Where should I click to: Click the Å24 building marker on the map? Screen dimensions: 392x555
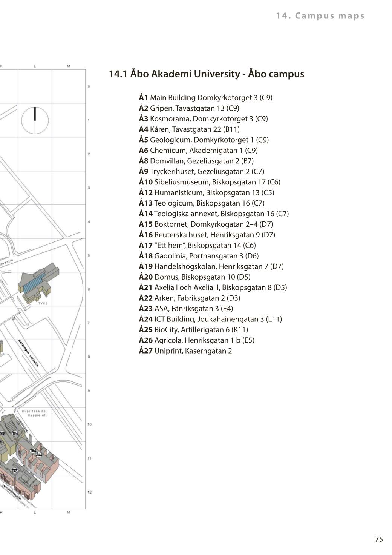tap(39, 455)
